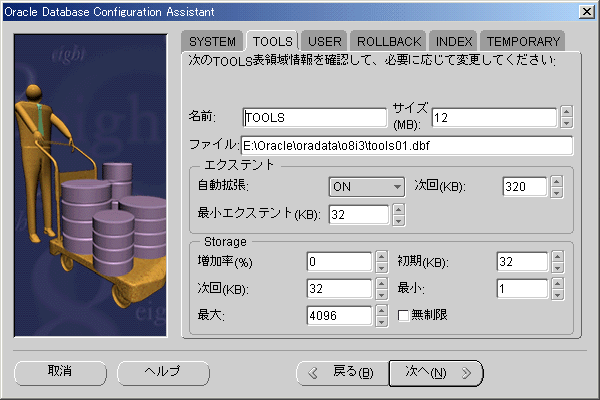Enable the 無制限 checkbox

404,317
